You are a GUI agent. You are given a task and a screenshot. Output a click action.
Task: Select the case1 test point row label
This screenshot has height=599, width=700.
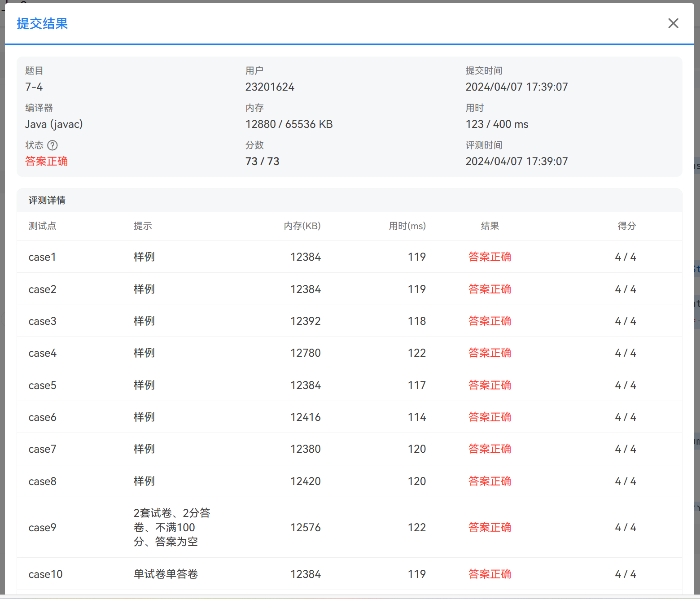[42, 257]
